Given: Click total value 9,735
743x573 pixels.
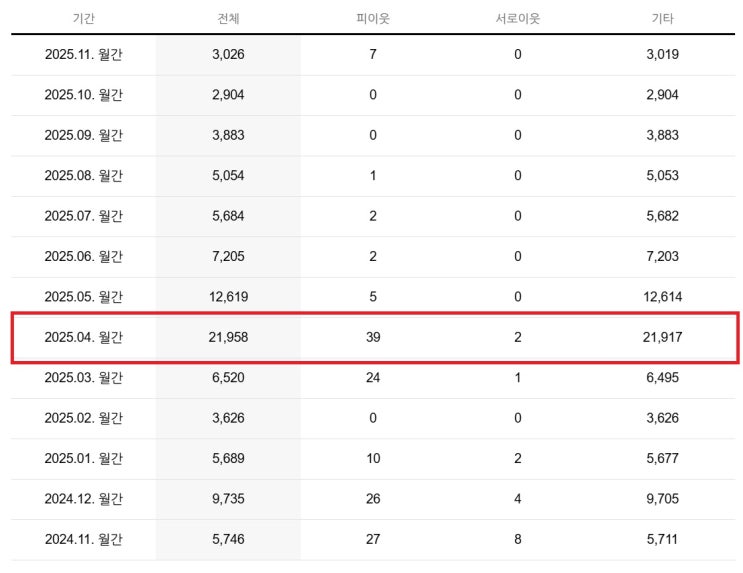Looking at the screenshot, I should [x=228, y=499].
